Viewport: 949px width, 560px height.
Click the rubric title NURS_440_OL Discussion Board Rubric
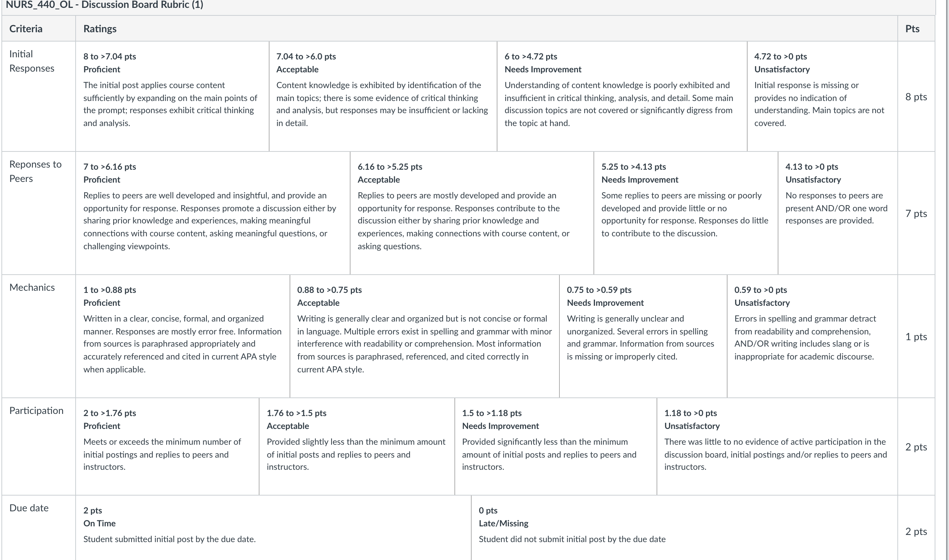[x=105, y=5]
